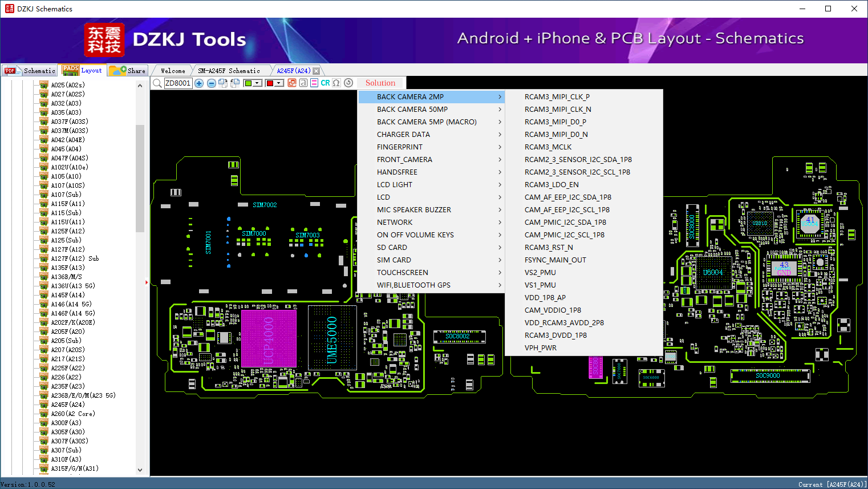Switch to the Schematic tab

30,71
